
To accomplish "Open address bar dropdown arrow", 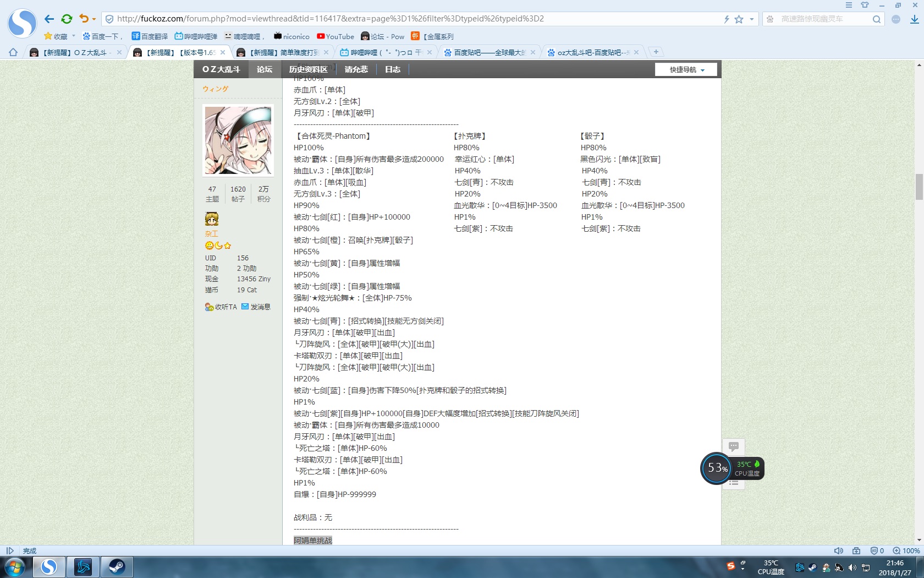I will point(752,19).
